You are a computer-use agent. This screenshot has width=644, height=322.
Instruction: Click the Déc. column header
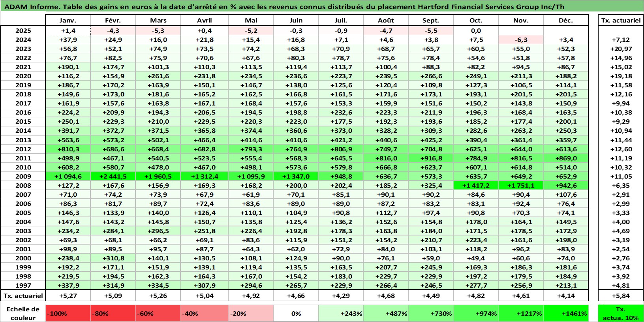point(566,21)
